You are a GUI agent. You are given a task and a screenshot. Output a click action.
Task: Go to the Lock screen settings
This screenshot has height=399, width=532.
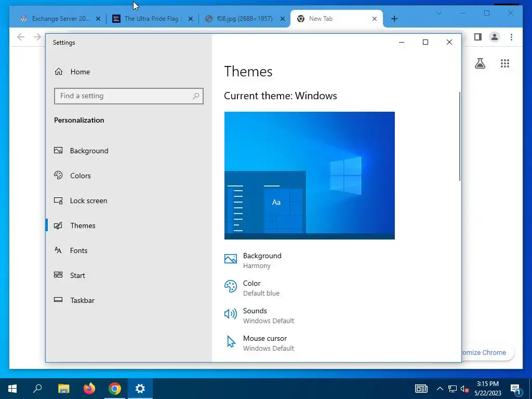coord(129,201)
